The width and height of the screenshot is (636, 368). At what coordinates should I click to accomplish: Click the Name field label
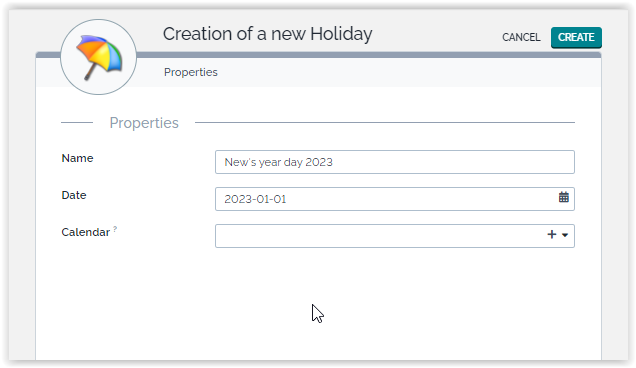click(x=77, y=158)
